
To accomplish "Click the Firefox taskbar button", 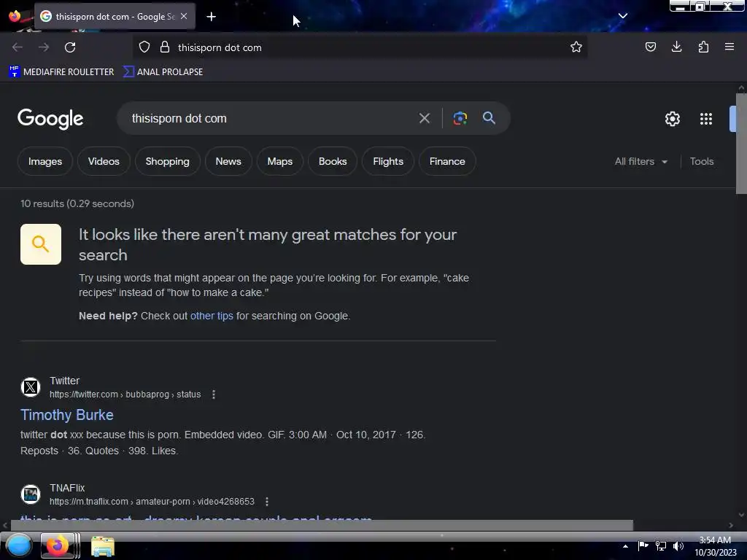I will tap(60, 545).
